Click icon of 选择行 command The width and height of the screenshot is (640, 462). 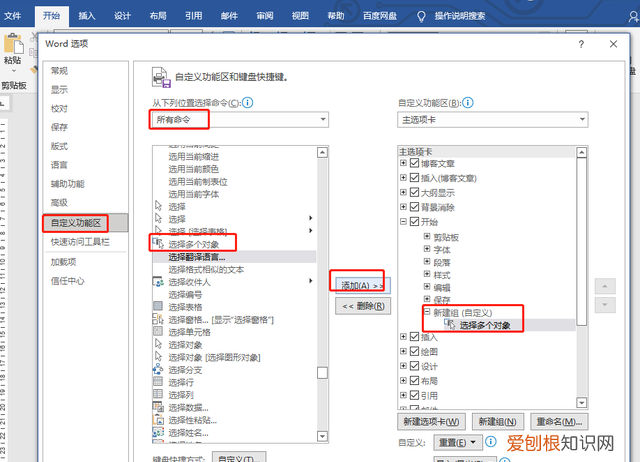pyautogui.click(x=158, y=382)
